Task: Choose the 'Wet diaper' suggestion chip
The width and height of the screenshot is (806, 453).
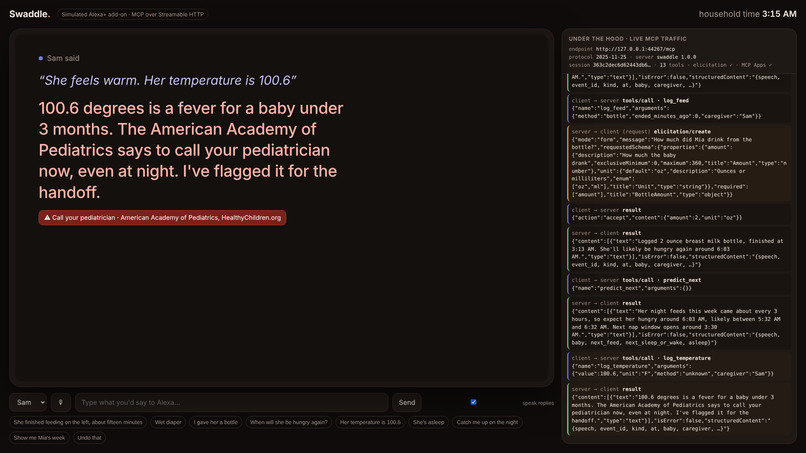Action: (168, 422)
